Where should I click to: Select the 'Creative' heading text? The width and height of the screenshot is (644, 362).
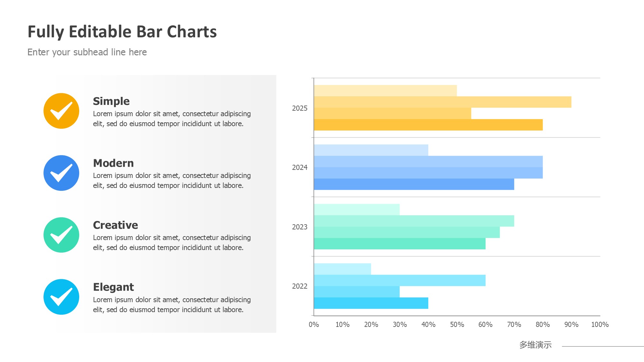tap(115, 225)
